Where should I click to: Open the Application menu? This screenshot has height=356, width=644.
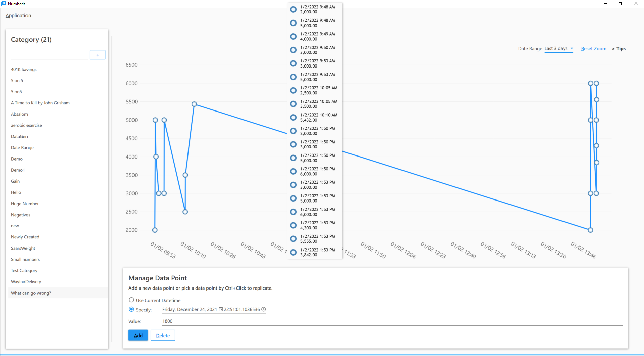(18, 15)
